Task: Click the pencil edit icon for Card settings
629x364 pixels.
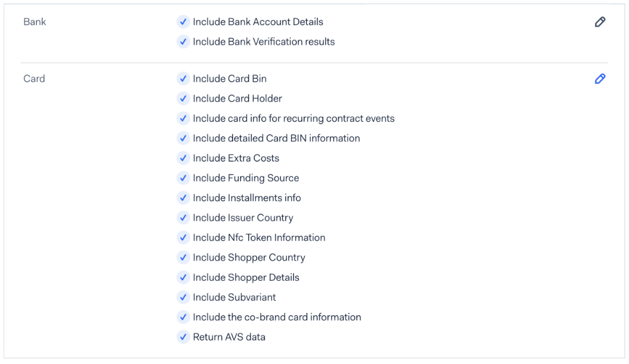Action: [600, 78]
